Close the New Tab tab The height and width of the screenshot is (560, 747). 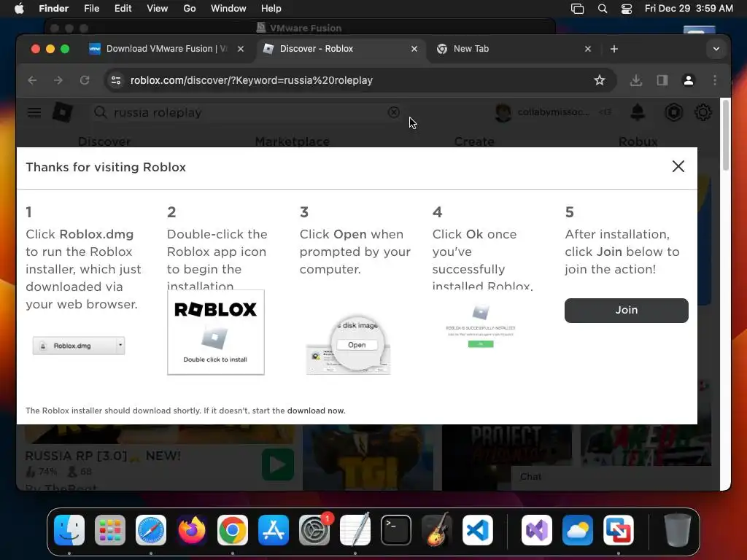(588, 49)
